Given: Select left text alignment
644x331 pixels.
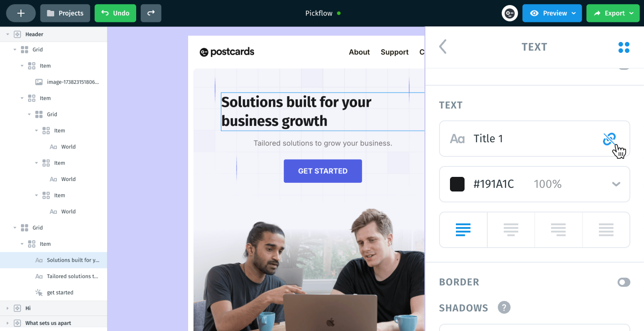Looking at the screenshot, I should (463, 229).
